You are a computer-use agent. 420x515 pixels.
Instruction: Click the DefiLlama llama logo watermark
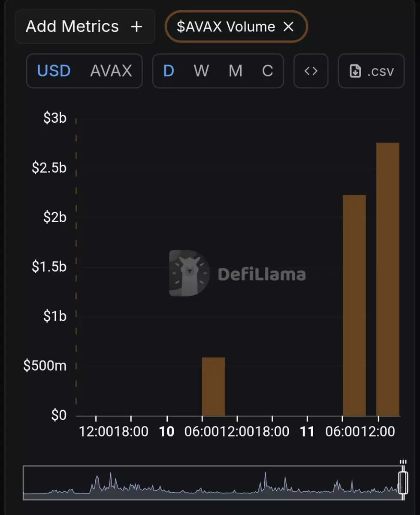pyautogui.click(x=189, y=273)
